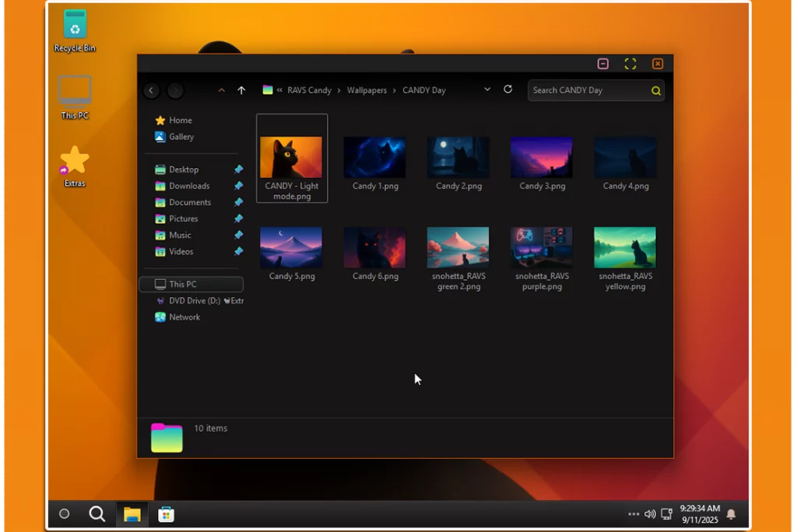Select Home in the navigation pane
Viewport: 797px width, 532px height.
[x=180, y=121]
